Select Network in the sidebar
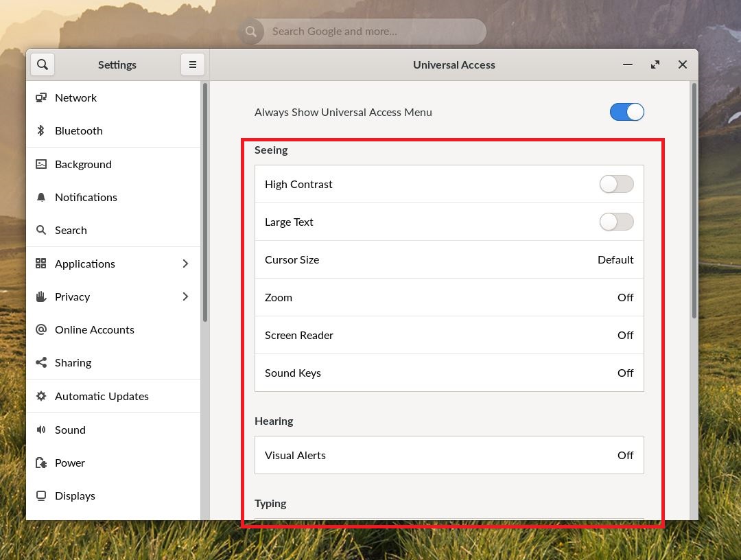Viewport: 741px width, 560px height. 113,97
